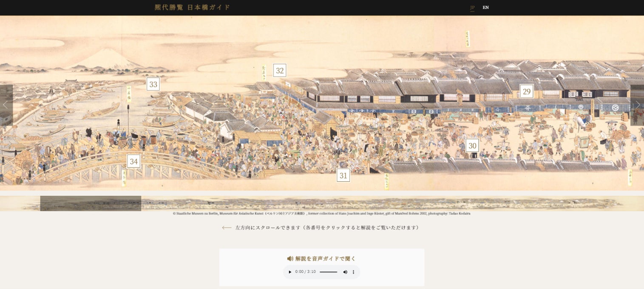The height and width of the screenshot is (289, 644).
Task: Click the 解説を音声ガイドで聞く heading
Action: [x=325, y=258]
